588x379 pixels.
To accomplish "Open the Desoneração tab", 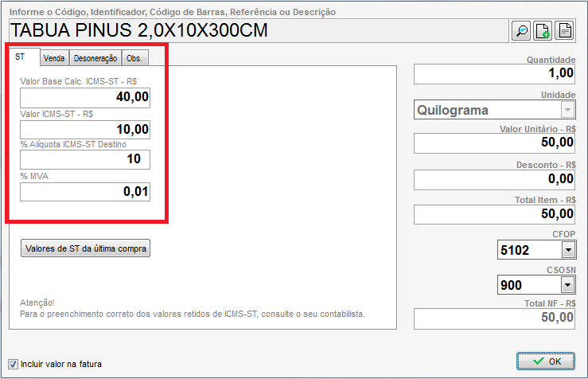I will pos(95,58).
